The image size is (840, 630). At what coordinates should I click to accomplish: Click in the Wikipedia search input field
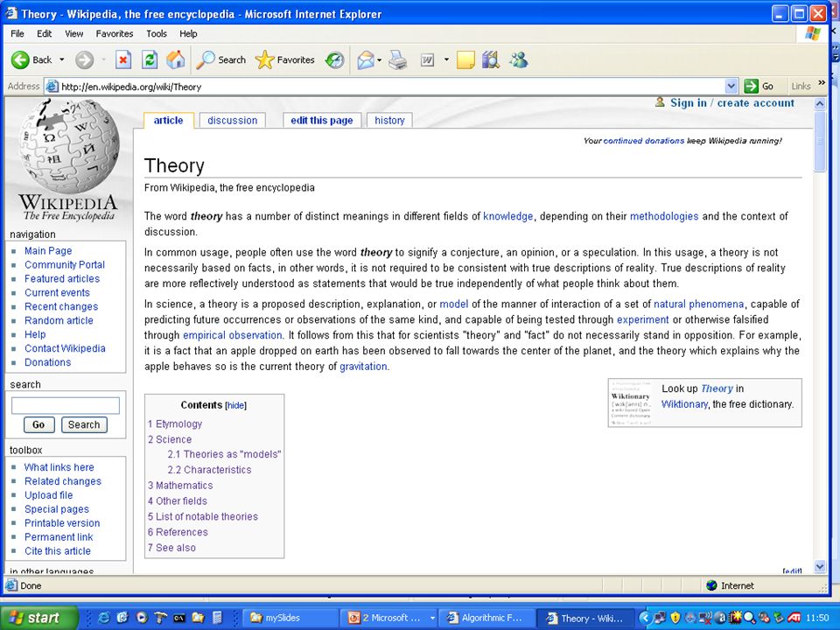click(66, 405)
